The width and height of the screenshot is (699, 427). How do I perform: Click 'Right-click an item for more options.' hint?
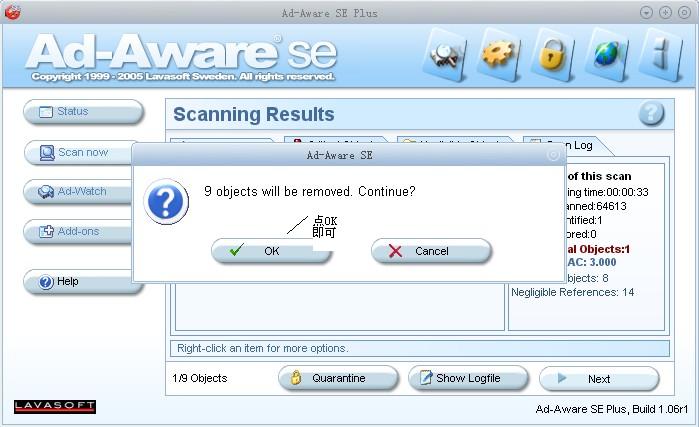(x=263, y=348)
